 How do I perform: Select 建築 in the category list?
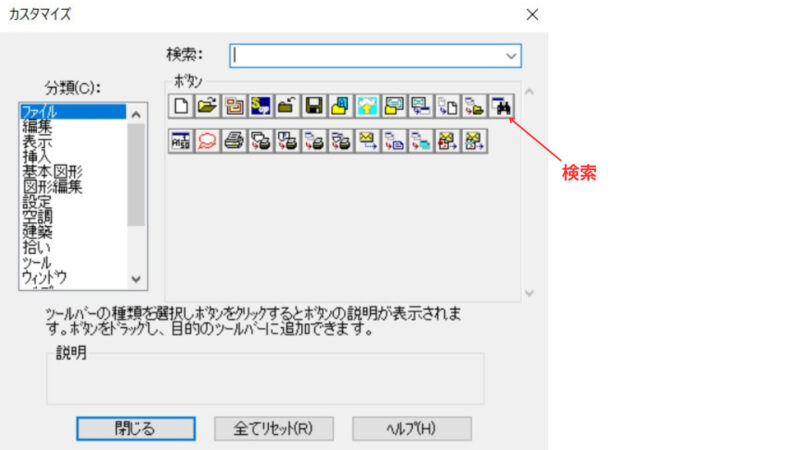coord(73,232)
